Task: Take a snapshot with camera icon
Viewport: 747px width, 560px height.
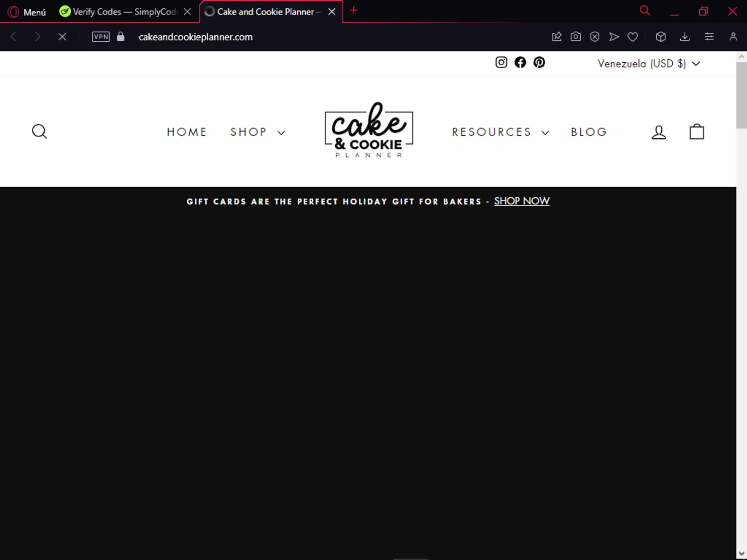Action: coord(576,36)
